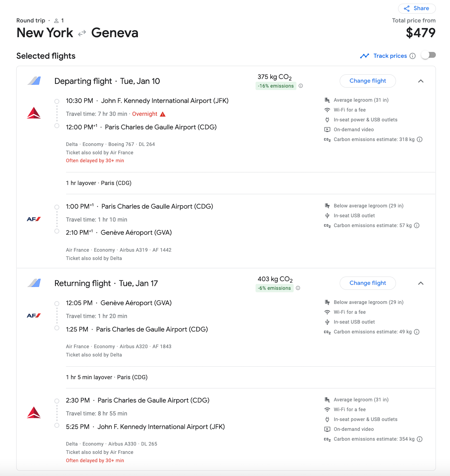450x476 pixels.
Task: Click Change flight for the returning flight
Action: pos(368,283)
